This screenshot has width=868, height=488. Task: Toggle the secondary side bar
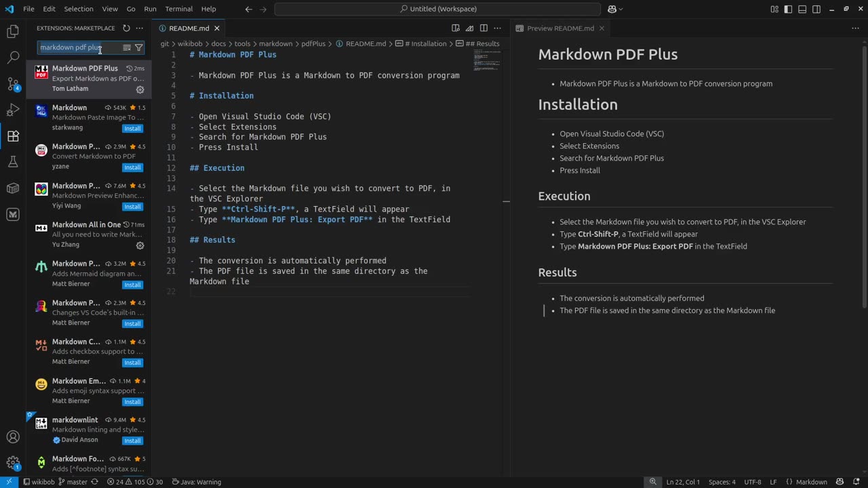pos(816,9)
